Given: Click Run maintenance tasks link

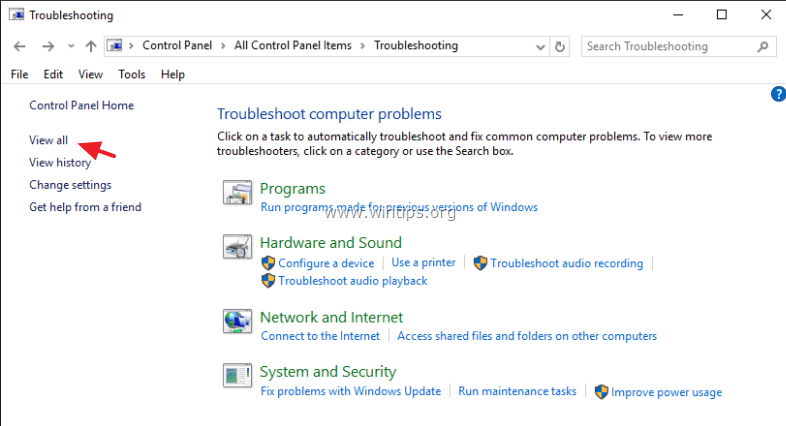Looking at the screenshot, I should [x=517, y=391].
